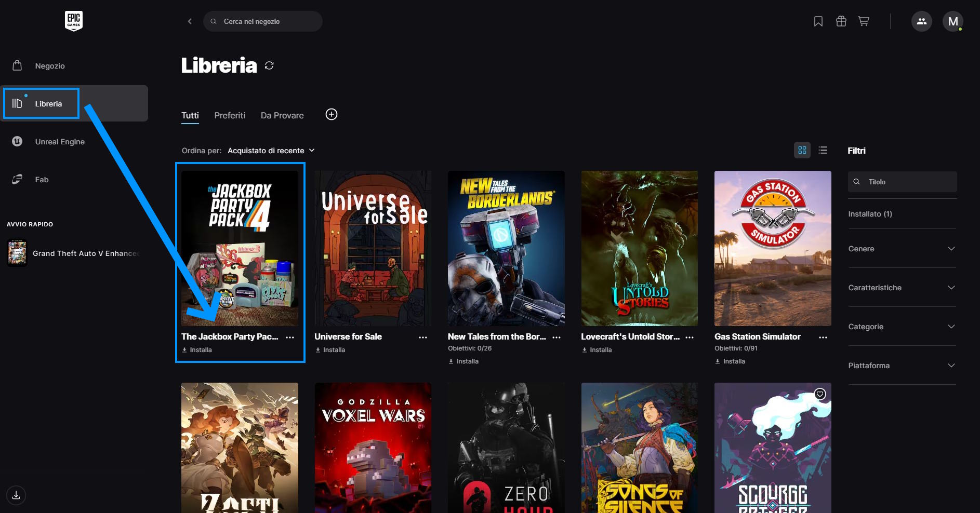Switch to list view

click(823, 150)
